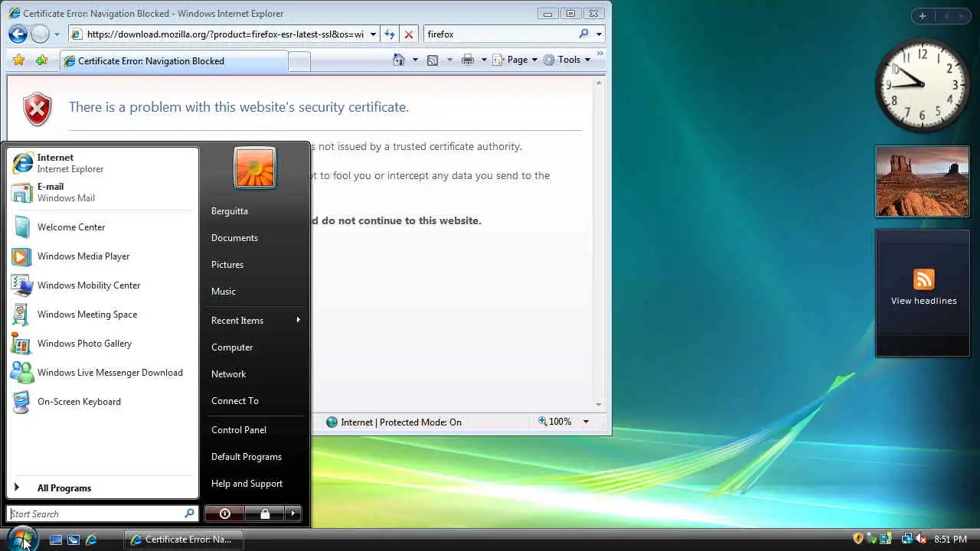Launch Windows Media Player
Viewport: 980px width, 551px height.
point(103,256)
